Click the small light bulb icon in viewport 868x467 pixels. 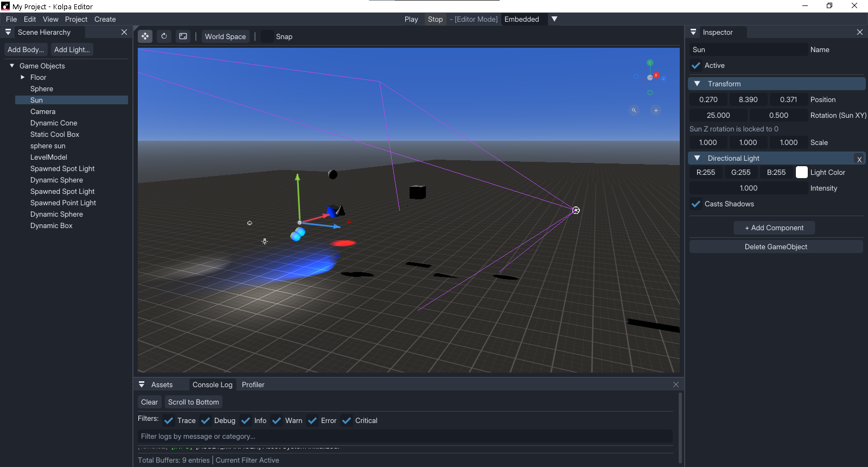point(250,223)
